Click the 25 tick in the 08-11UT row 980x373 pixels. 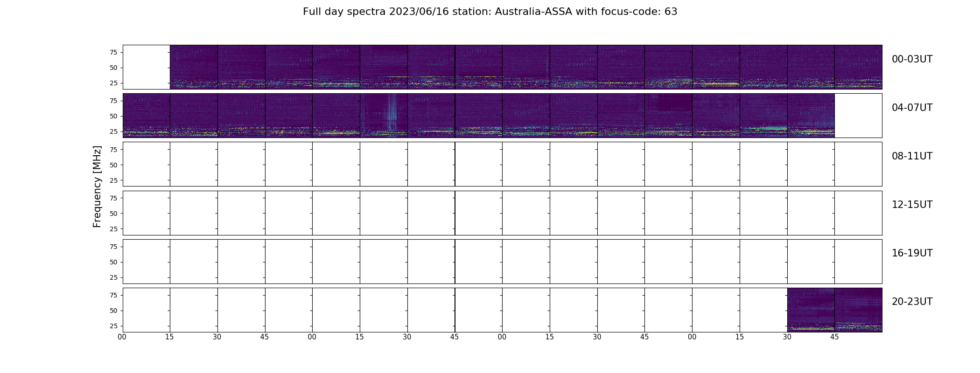click(x=113, y=180)
